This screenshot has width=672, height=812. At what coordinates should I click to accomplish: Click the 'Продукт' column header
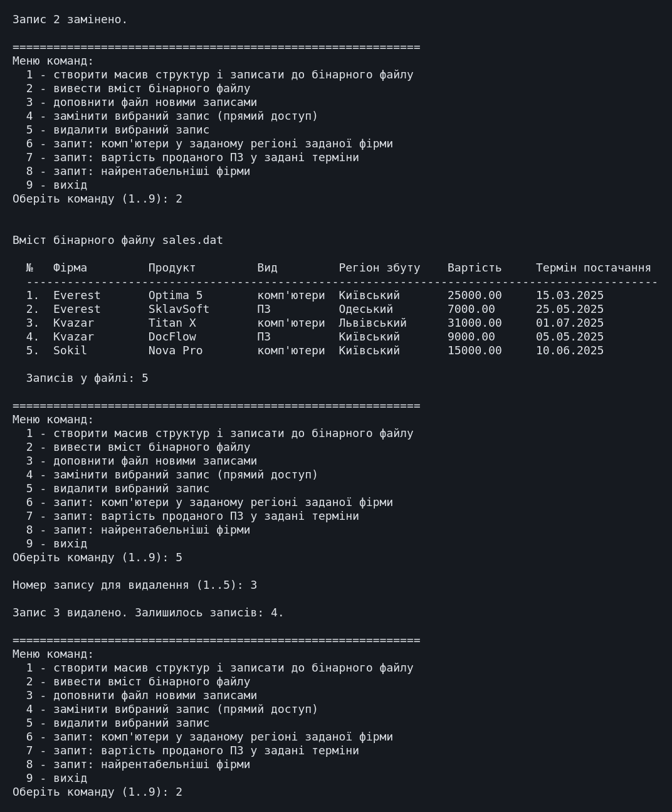point(172,268)
